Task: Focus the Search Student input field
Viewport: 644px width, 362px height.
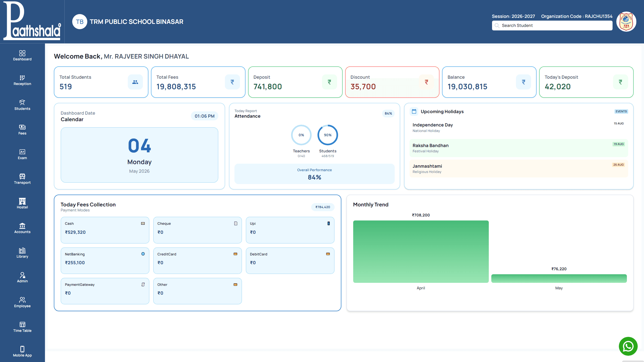Action: (x=552, y=25)
